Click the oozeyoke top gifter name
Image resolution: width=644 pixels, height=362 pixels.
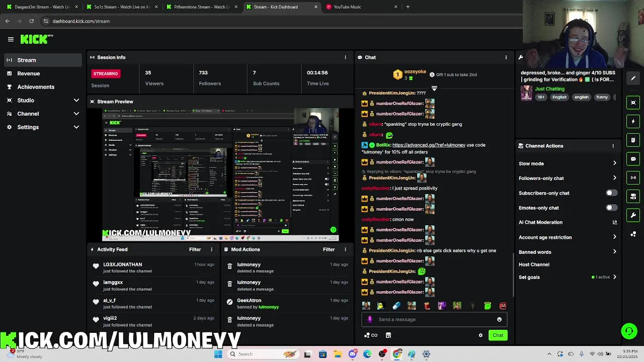point(415,72)
